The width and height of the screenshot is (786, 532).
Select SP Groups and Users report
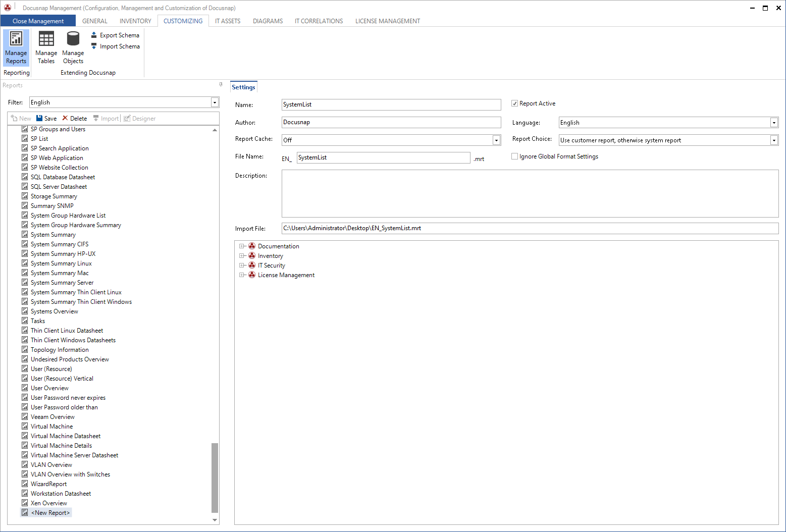58,129
